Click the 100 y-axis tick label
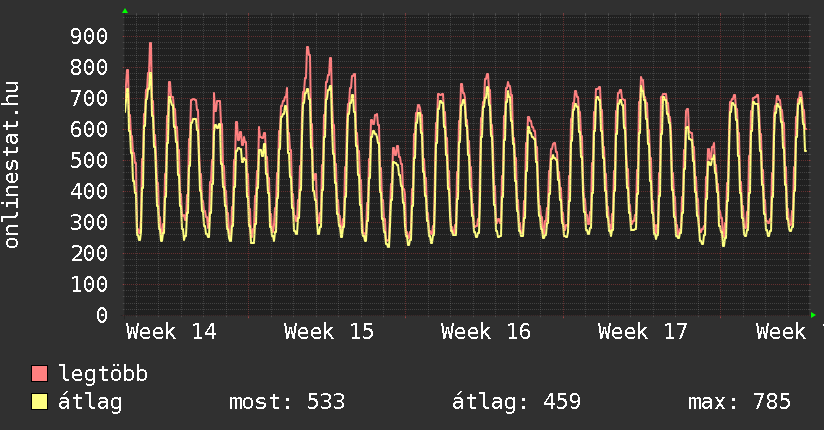Viewport: 824px width, 430px height. (x=89, y=284)
